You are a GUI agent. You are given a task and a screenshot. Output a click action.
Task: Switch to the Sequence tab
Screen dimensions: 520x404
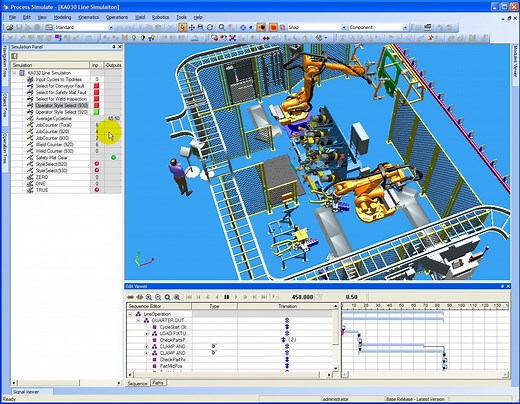point(137,383)
